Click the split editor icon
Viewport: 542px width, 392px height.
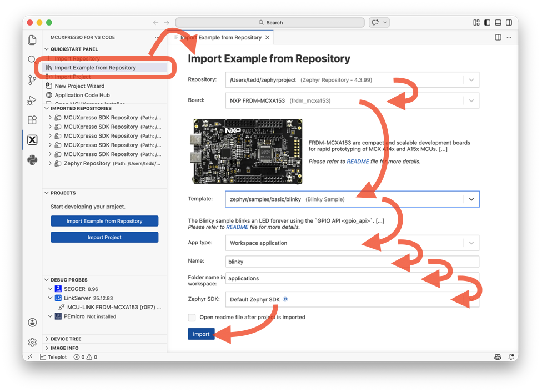(498, 37)
